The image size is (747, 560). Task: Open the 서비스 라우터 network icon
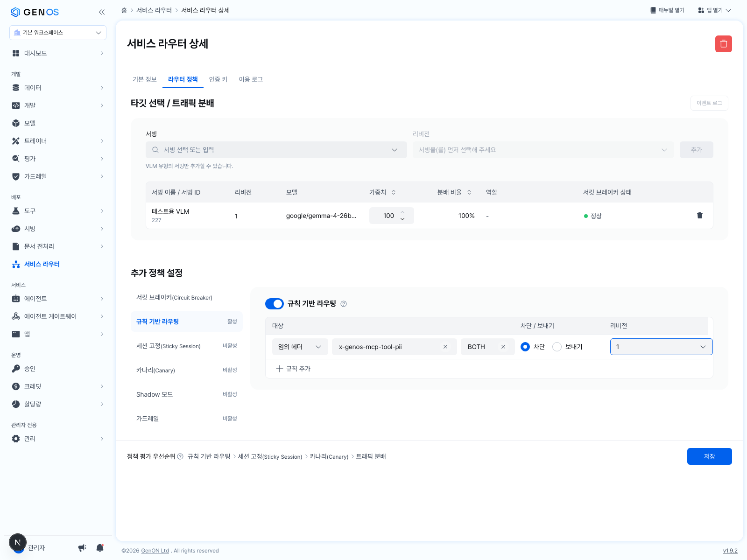coord(16,264)
